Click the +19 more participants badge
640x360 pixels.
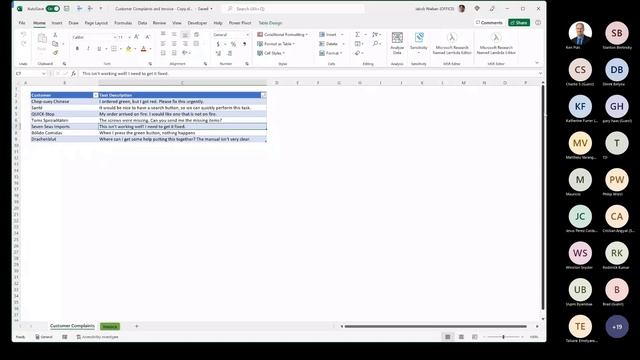(x=617, y=327)
